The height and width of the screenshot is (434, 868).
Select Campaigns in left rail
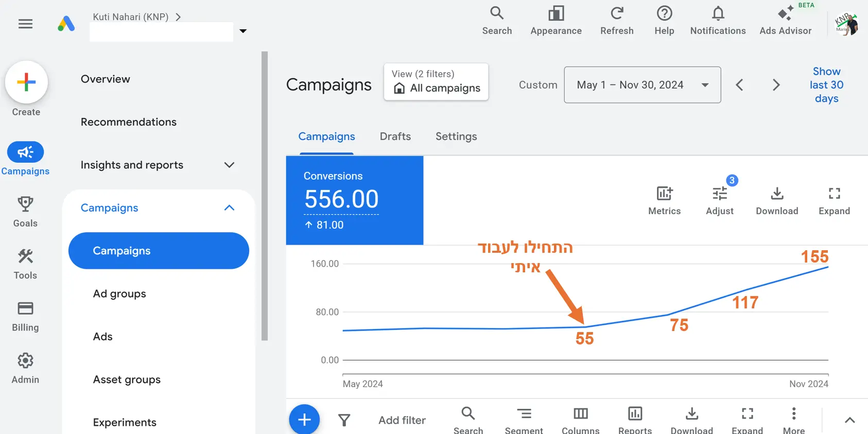tap(25, 159)
